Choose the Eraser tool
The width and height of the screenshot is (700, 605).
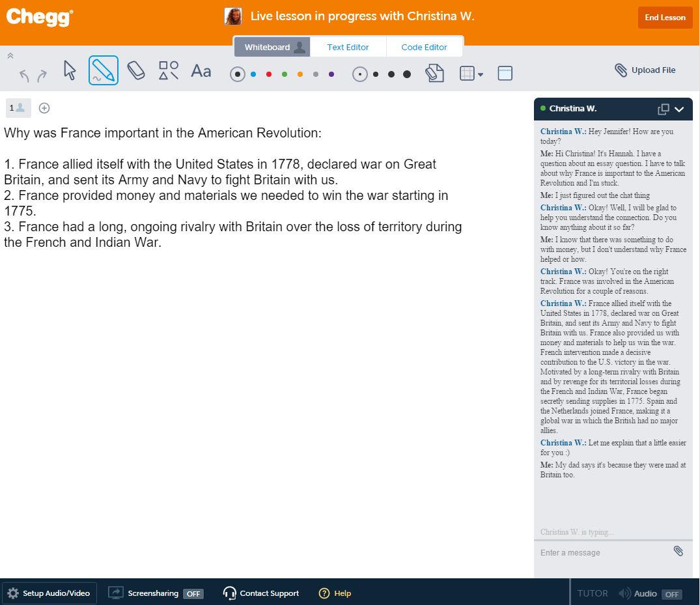135,70
